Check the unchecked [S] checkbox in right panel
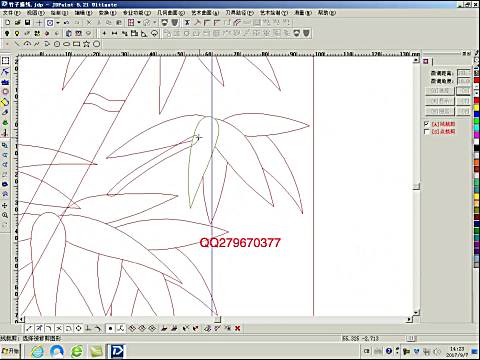Image resolution: width=480 pixels, height=360 pixels. (427, 132)
